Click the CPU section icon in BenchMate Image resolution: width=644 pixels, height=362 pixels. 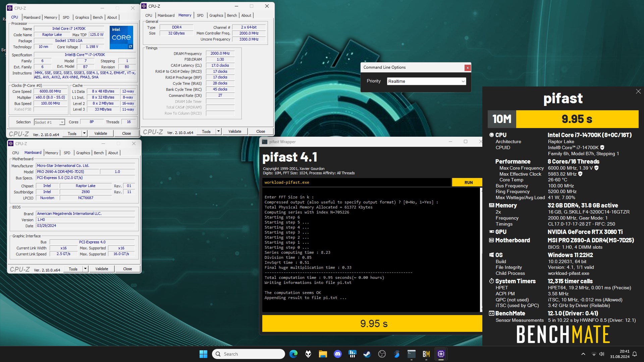click(x=491, y=135)
